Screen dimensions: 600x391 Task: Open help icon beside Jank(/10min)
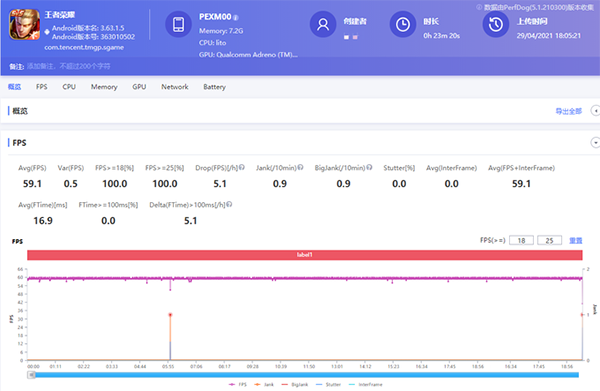click(300, 167)
